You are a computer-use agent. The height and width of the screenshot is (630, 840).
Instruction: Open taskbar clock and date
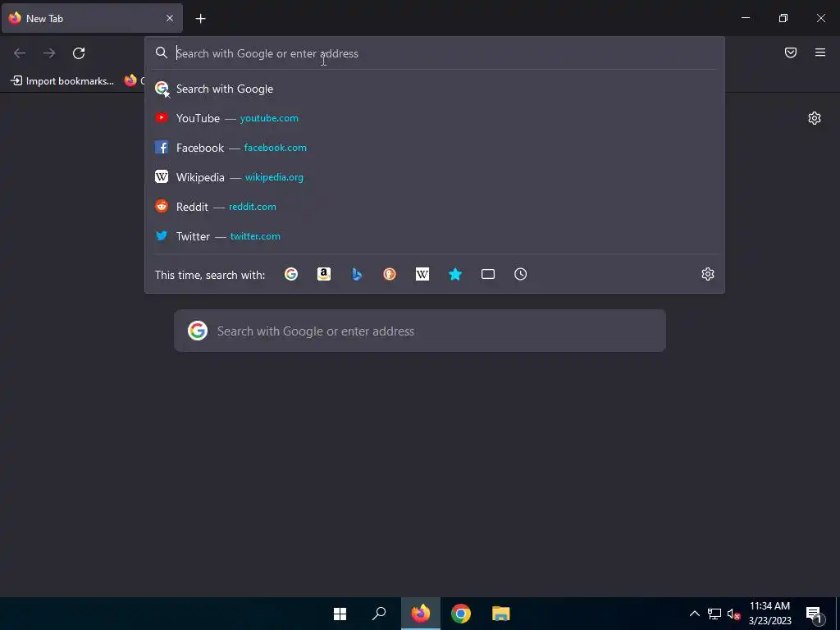[x=769, y=614]
